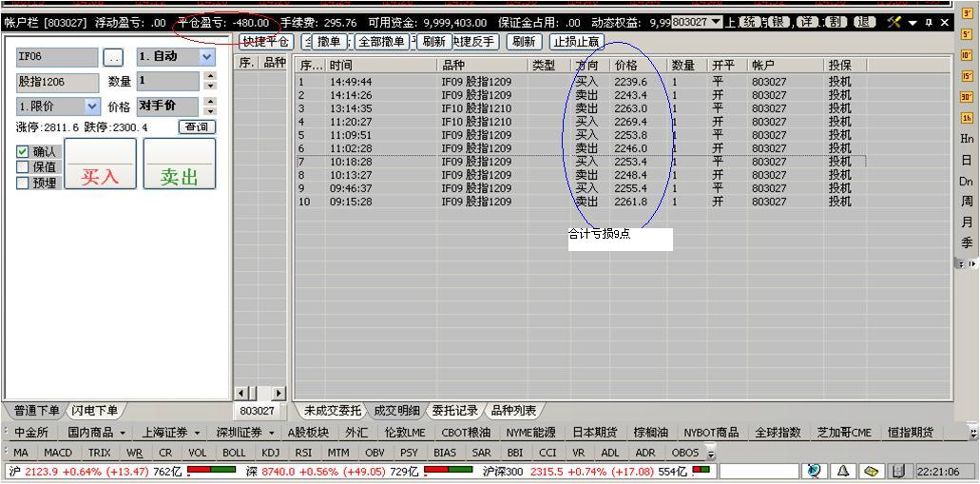Open the 中金所 market
Image resolution: width=980 pixels, height=484 pixels.
point(31,433)
